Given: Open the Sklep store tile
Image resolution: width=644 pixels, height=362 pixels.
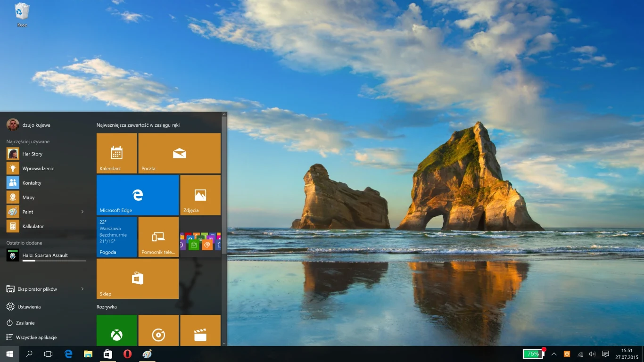Looking at the screenshot, I should pyautogui.click(x=137, y=279).
